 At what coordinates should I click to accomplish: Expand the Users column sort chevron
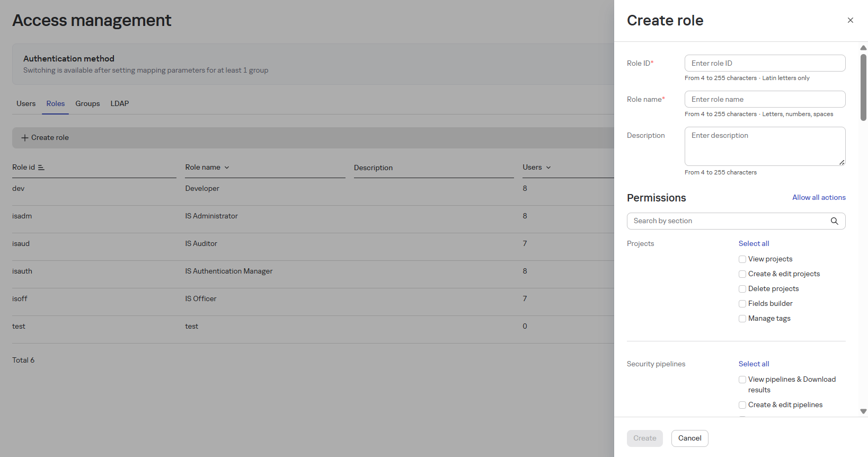tap(548, 168)
